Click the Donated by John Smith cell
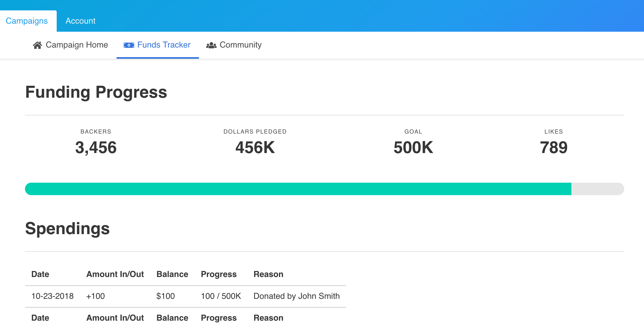This screenshot has height=330, width=644. coord(297,296)
